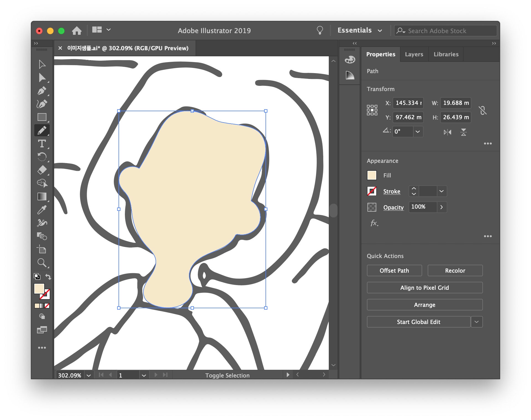Click the Offset Path button
531x420 pixels.
click(x=394, y=270)
